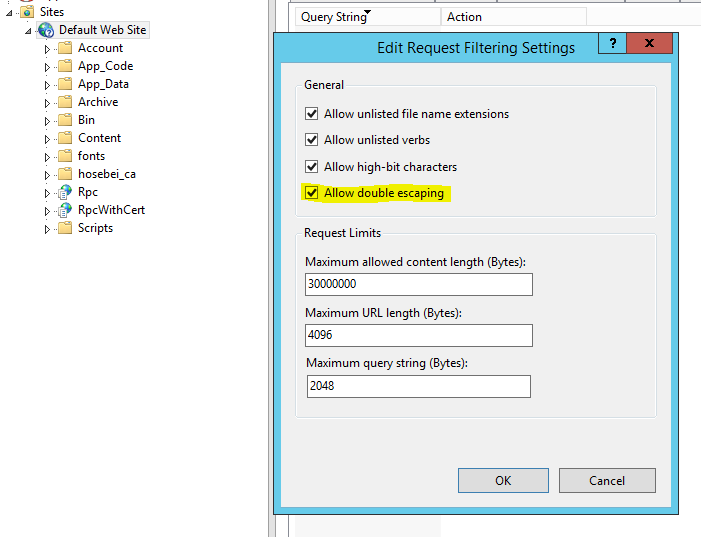701x537 pixels.
Task: Toggle Allow unlisted file name extensions
Action: coord(312,114)
